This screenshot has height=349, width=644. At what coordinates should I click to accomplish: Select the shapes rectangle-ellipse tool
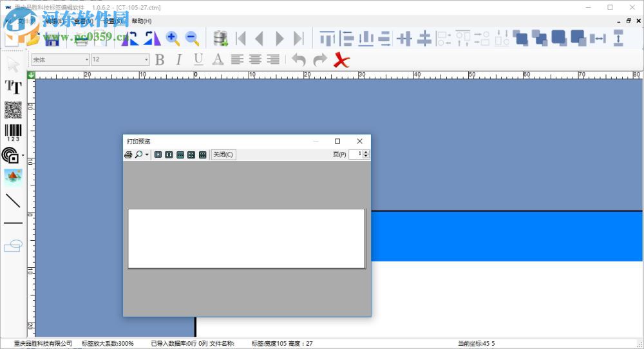tap(13, 246)
